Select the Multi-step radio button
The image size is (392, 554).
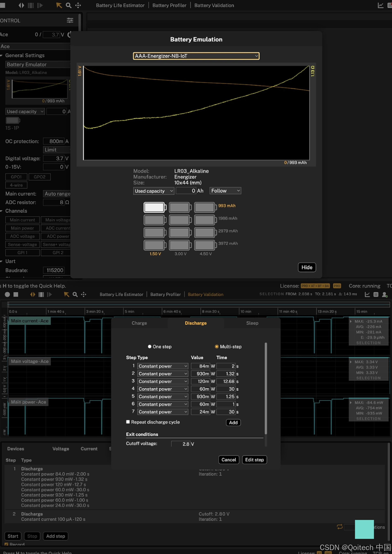(217, 346)
